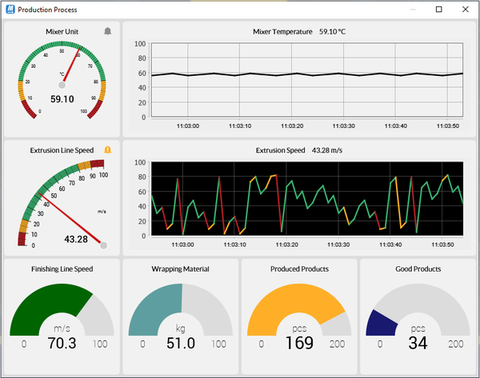Click the 11:03:20 marker on Mixer Temperature chart
Viewport: 480px width, 378px height.
[292, 126]
